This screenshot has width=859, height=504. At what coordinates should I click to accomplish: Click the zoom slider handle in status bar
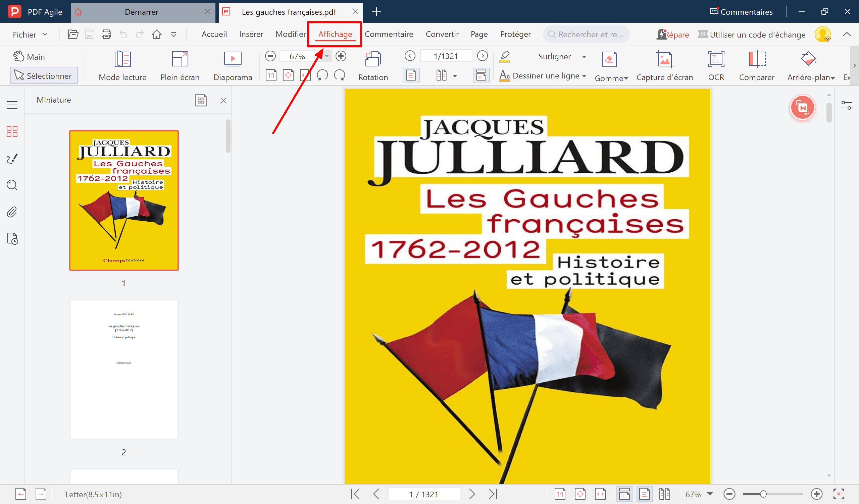pyautogui.click(x=763, y=494)
